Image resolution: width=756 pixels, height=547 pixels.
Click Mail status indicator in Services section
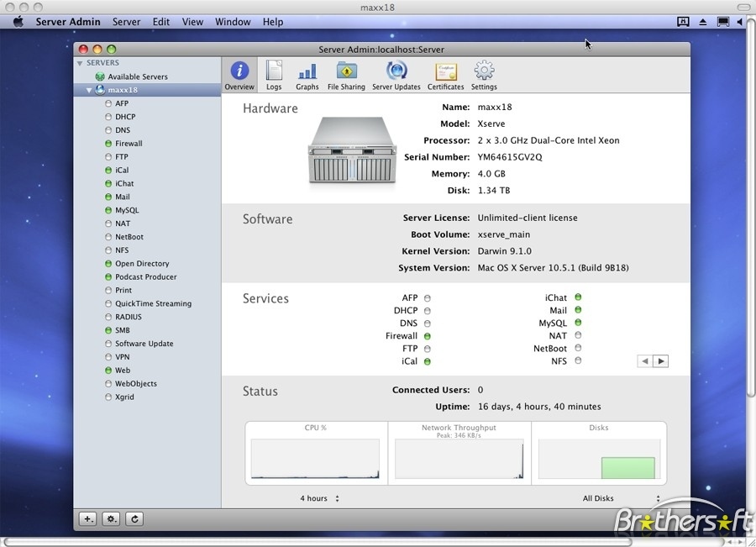coord(578,310)
